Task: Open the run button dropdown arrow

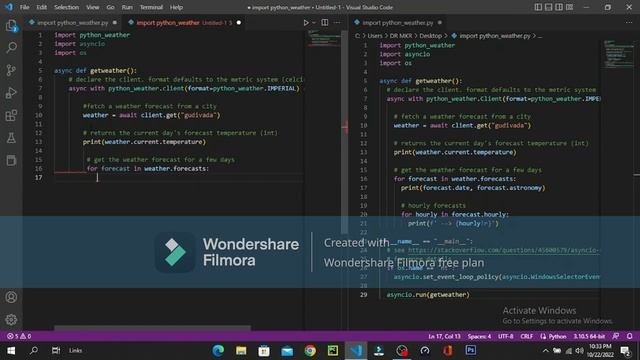Action: pos(314,23)
